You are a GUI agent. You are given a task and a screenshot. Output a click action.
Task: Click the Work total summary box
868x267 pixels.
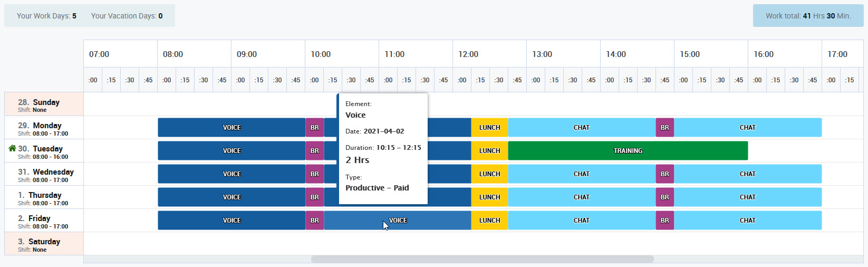[808, 16]
